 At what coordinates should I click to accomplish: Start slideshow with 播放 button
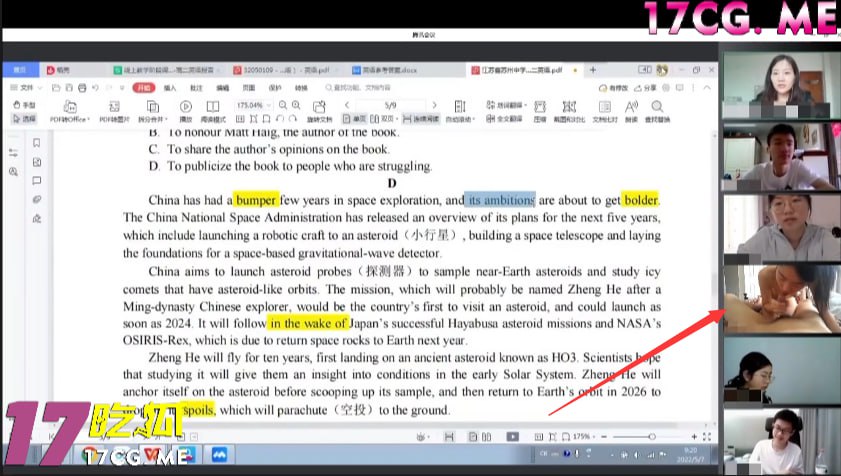[185, 111]
